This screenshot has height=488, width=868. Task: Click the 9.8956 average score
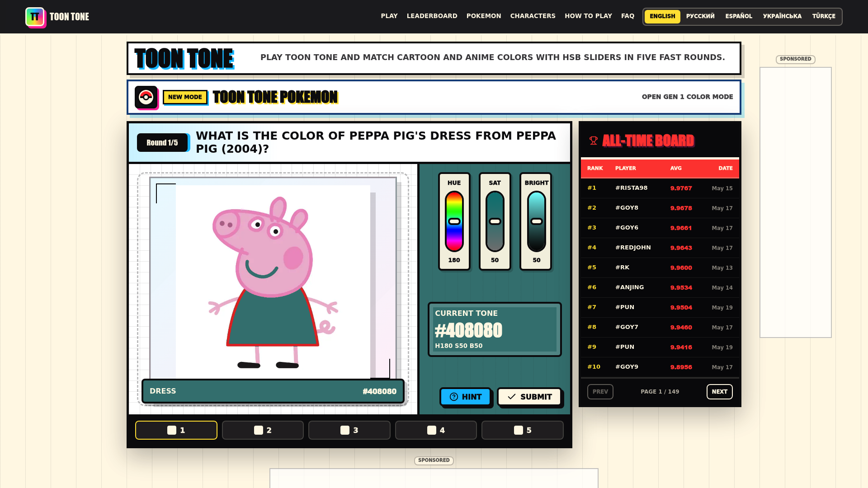coord(681,367)
